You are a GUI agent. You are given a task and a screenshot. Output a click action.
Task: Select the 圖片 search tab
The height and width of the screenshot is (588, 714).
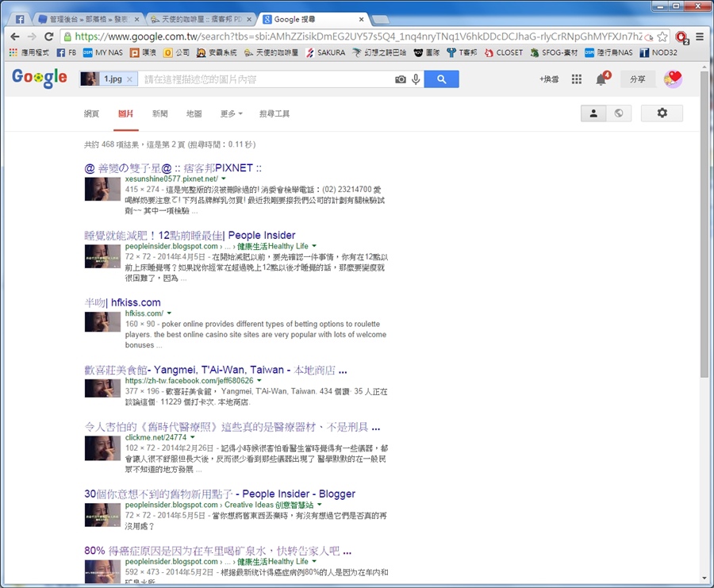pyautogui.click(x=125, y=113)
